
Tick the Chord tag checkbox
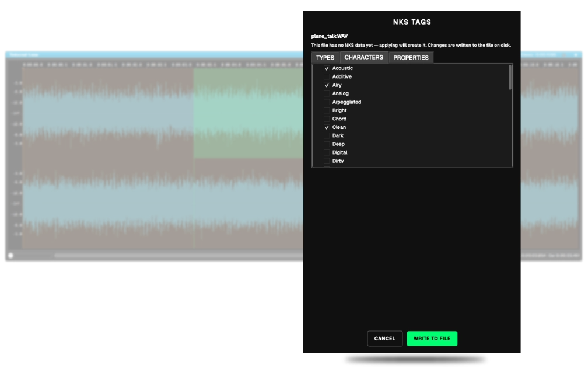pos(327,119)
